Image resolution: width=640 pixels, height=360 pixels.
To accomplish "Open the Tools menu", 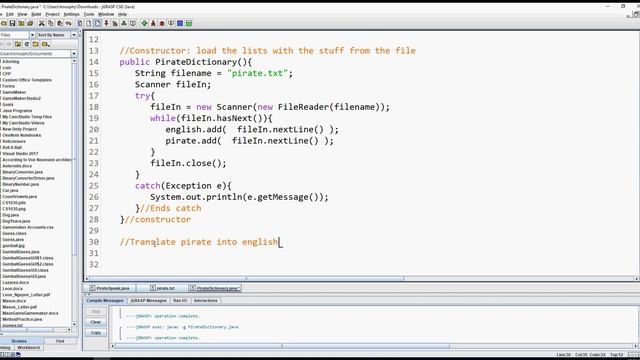I will (89, 14).
